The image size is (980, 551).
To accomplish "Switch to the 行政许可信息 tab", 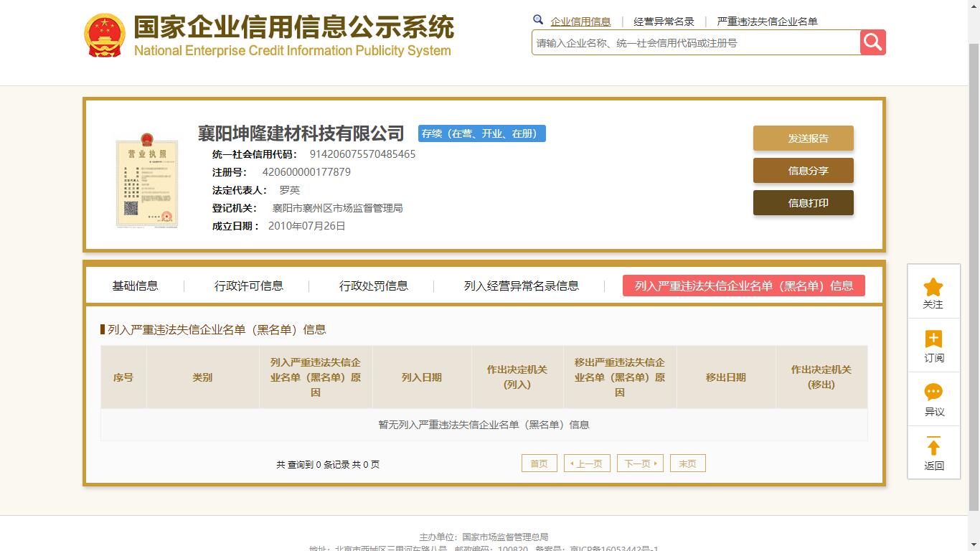I will tap(248, 286).
